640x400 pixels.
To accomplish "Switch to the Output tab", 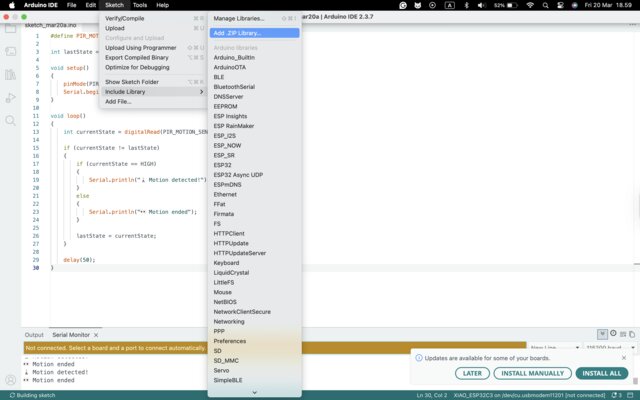I will 34,335.
